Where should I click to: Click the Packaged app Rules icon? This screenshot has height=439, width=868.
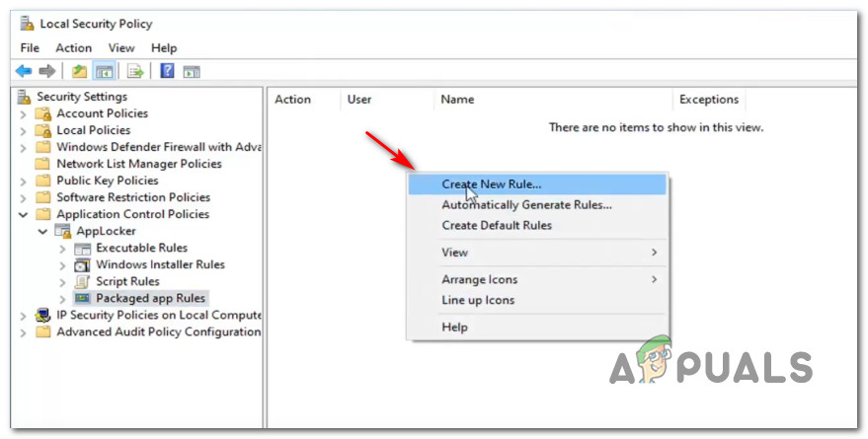click(82, 299)
